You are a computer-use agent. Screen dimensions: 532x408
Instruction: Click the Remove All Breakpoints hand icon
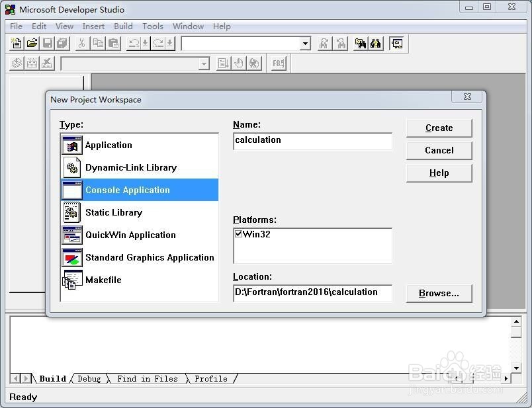254,63
